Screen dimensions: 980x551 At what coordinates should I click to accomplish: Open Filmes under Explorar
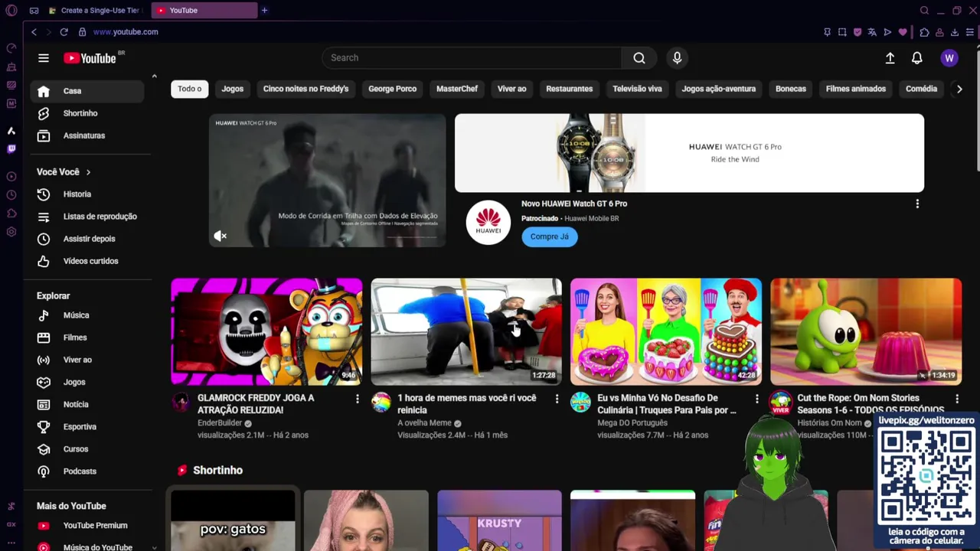[87, 337]
